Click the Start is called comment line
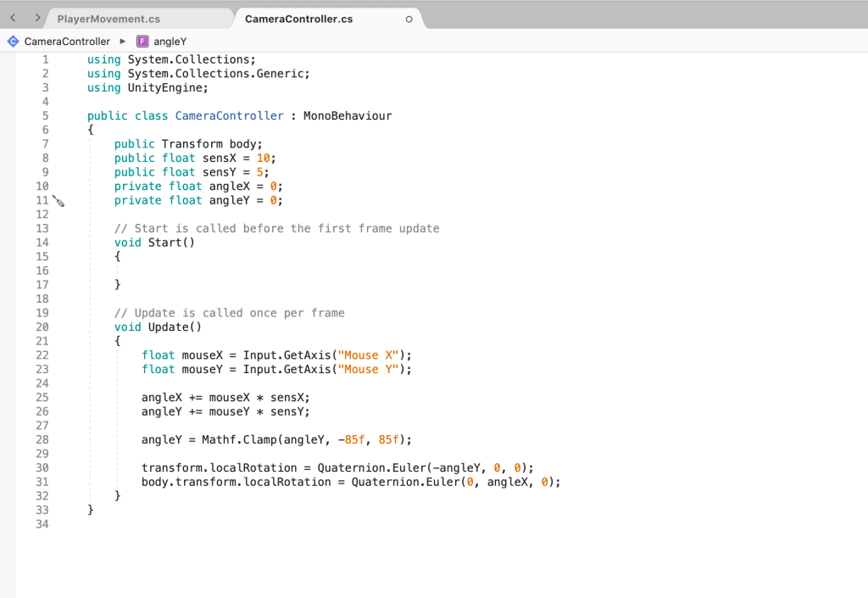 [276, 228]
